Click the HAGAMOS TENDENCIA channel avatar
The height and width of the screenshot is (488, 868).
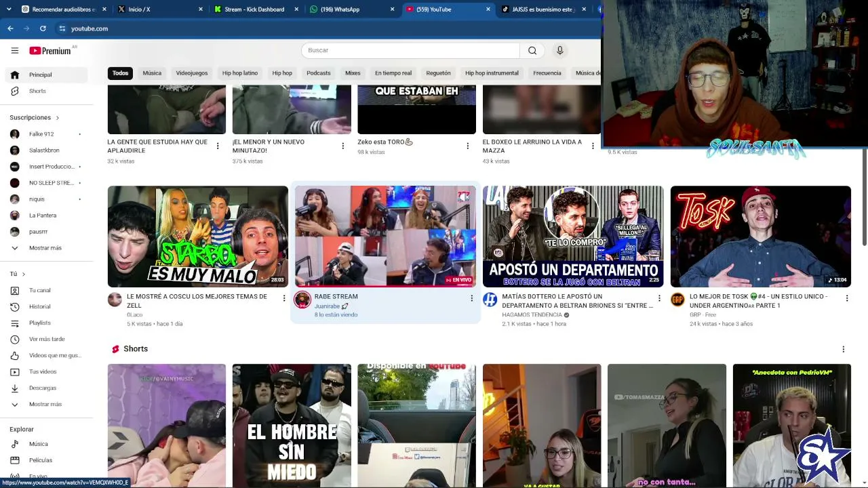pos(490,300)
